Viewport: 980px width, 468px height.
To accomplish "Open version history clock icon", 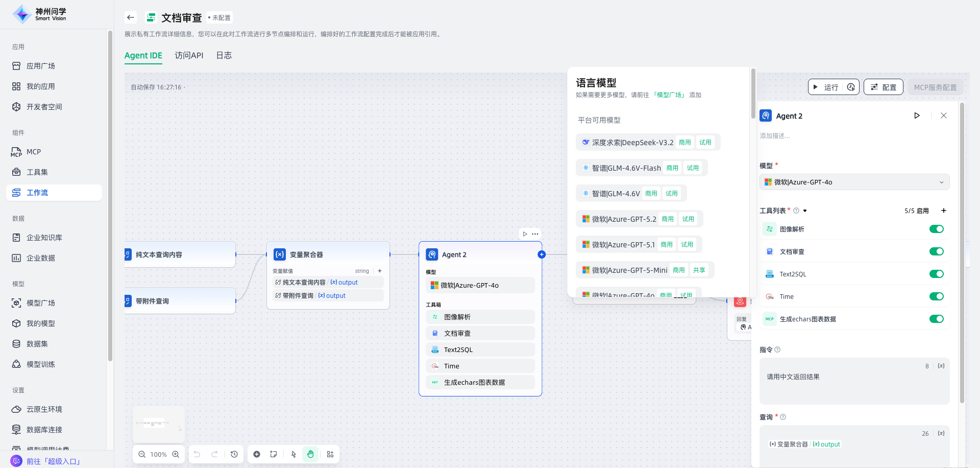I will click(x=234, y=454).
